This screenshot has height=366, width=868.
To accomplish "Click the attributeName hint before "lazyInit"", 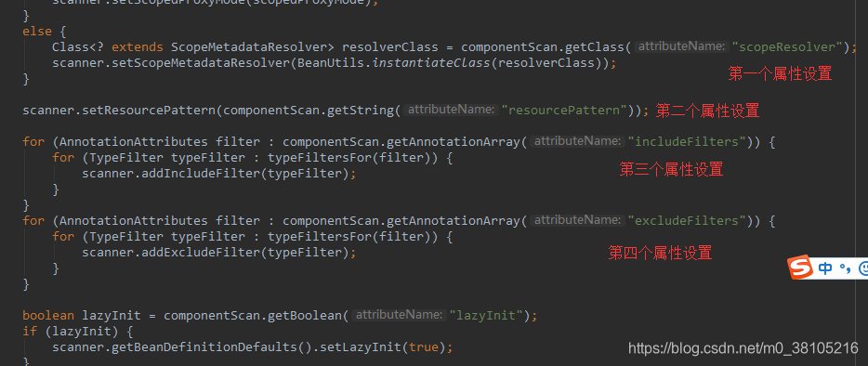I will click(399, 316).
